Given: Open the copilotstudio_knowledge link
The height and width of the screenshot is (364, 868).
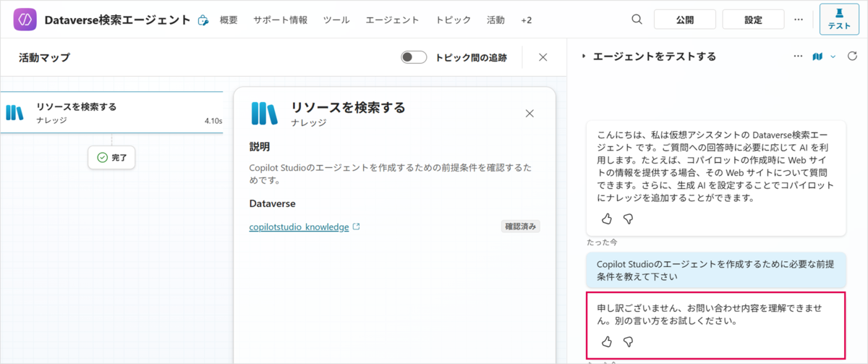Looking at the screenshot, I should pos(299,227).
